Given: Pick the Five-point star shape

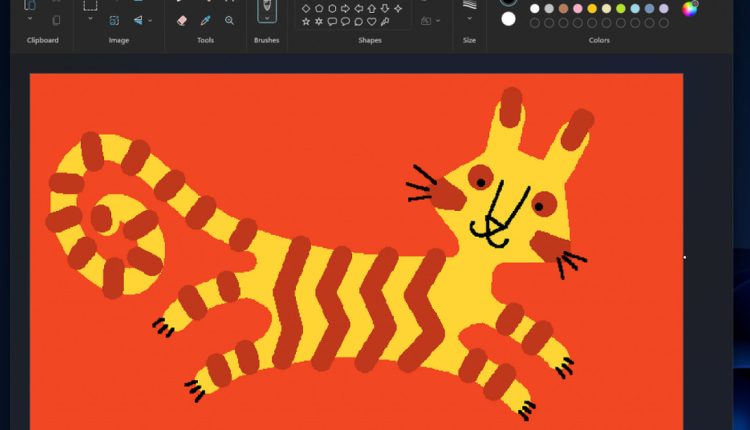Looking at the screenshot, I should tap(306, 22).
